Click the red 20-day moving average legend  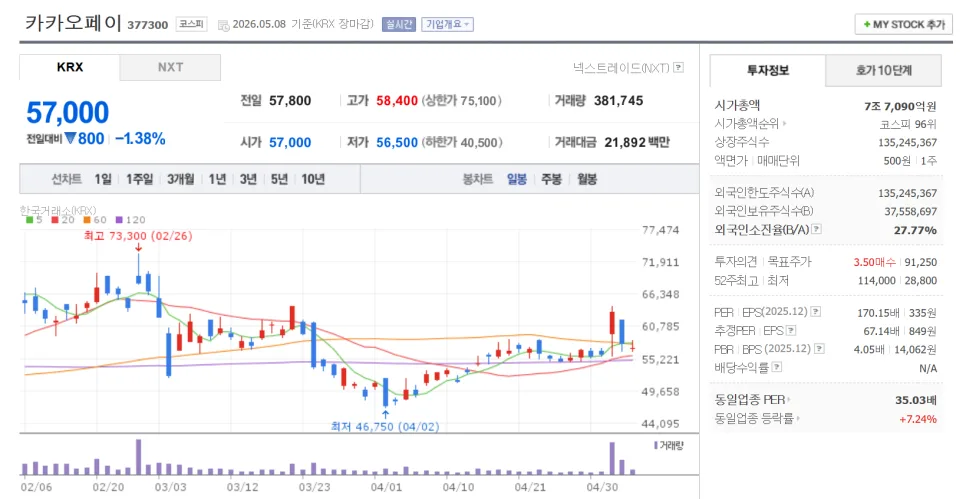pyautogui.click(x=63, y=220)
